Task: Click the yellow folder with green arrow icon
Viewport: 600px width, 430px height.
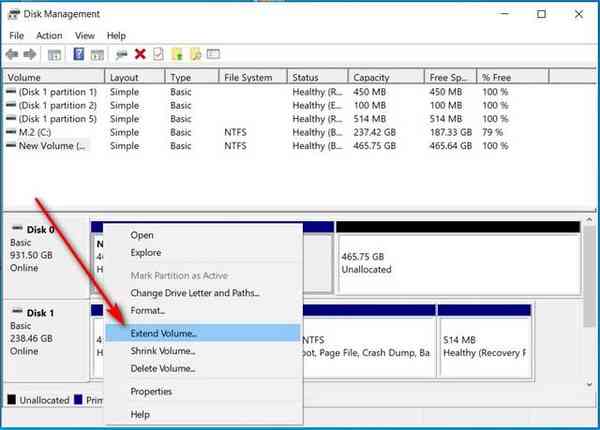Action: coord(176,54)
